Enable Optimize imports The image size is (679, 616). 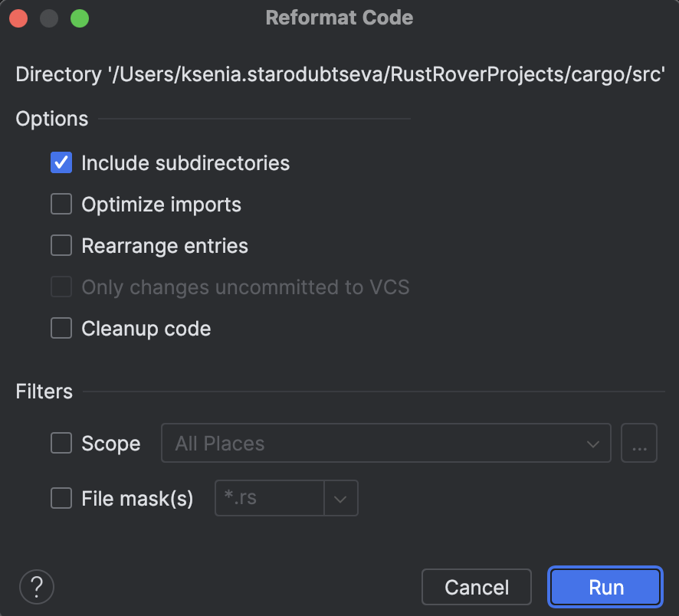61,204
